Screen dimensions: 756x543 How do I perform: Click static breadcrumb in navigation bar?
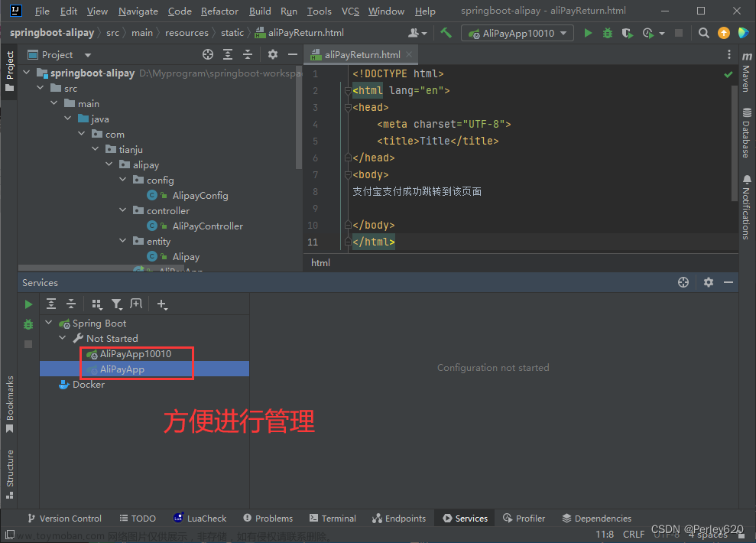[x=232, y=33]
